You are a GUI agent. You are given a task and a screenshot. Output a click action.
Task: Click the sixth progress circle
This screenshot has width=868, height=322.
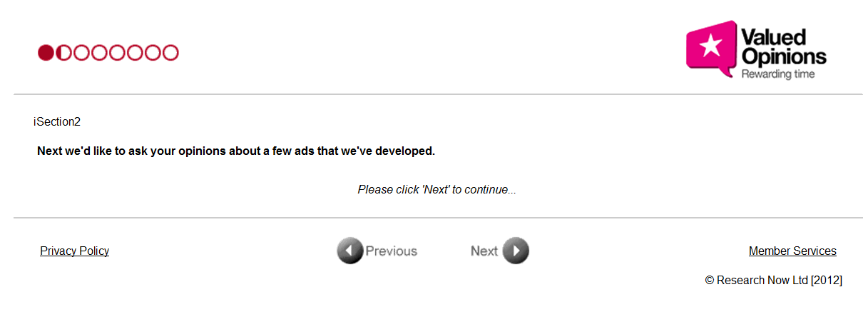click(x=135, y=53)
